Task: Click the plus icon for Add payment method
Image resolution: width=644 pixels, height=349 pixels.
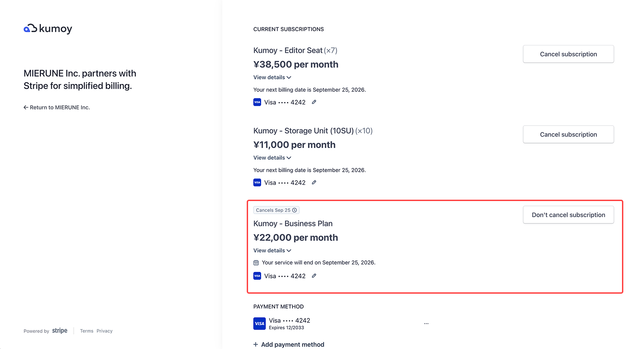Action: 256,345
